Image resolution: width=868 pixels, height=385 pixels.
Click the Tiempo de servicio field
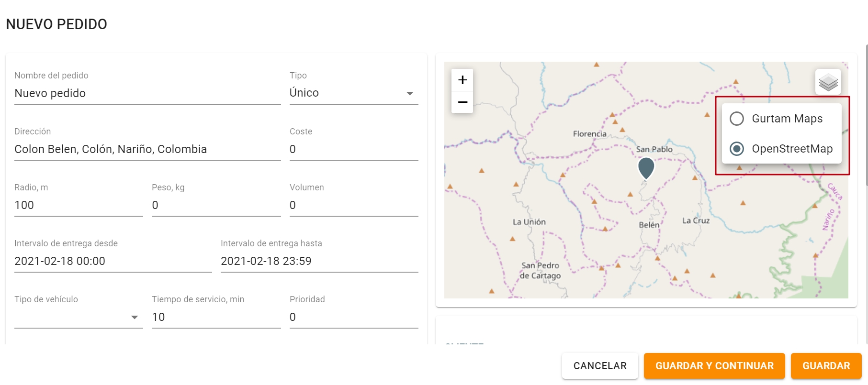216,317
